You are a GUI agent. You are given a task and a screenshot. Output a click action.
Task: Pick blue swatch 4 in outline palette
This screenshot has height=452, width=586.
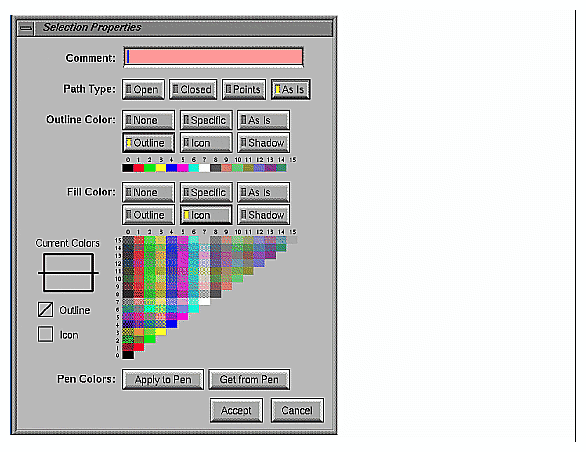coord(172,168)
